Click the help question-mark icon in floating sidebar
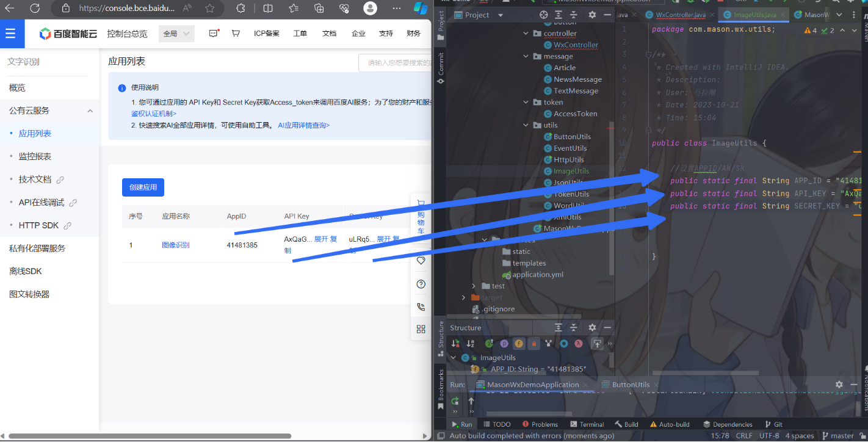868x442 pixels. click(x=421, y=284)
